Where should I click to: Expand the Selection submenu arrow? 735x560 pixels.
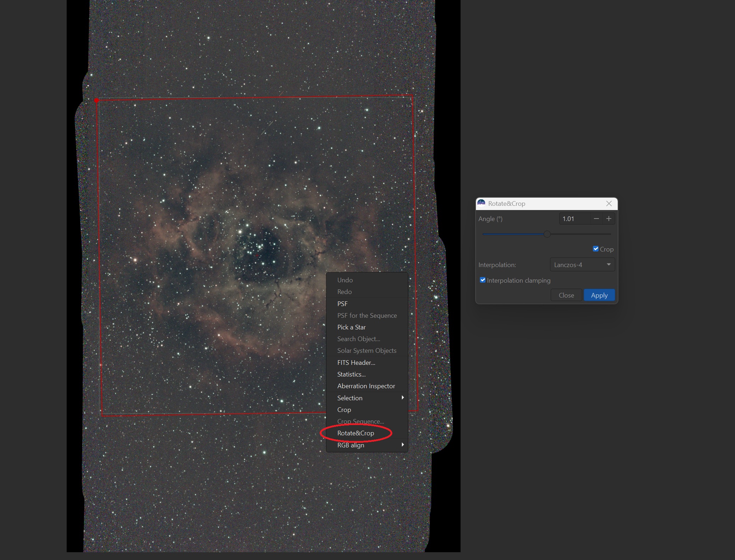(403, 398)
